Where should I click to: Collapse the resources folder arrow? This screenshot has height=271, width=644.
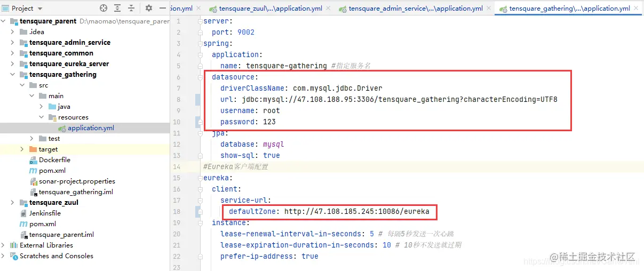point(41,117)
